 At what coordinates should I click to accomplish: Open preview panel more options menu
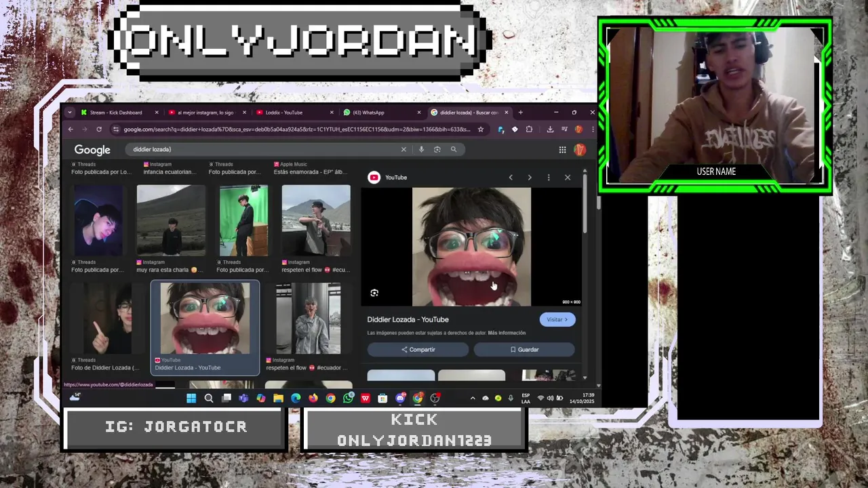(549, 178)
